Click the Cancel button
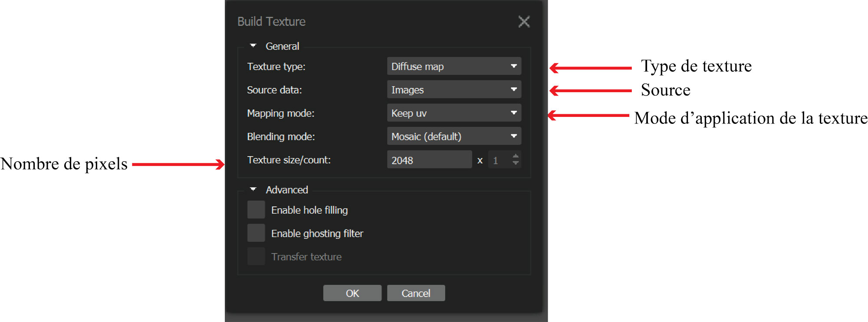 [x=416, y=293]
